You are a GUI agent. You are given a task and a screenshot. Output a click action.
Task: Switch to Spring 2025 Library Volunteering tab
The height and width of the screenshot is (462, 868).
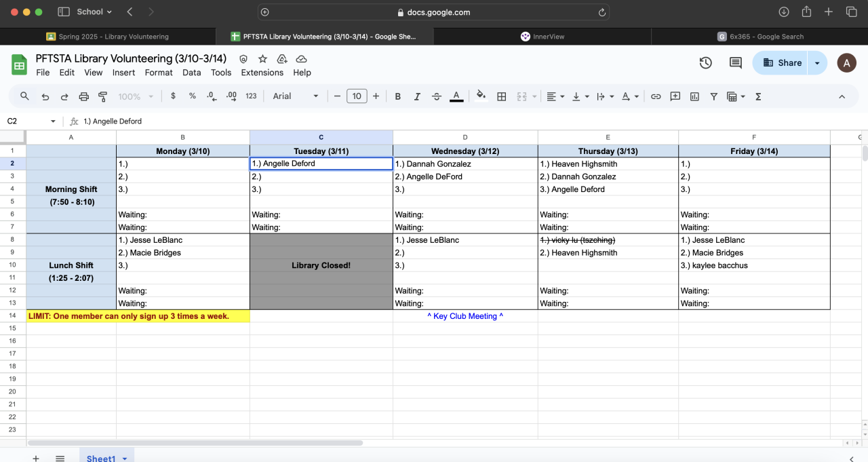pos(108,37)
